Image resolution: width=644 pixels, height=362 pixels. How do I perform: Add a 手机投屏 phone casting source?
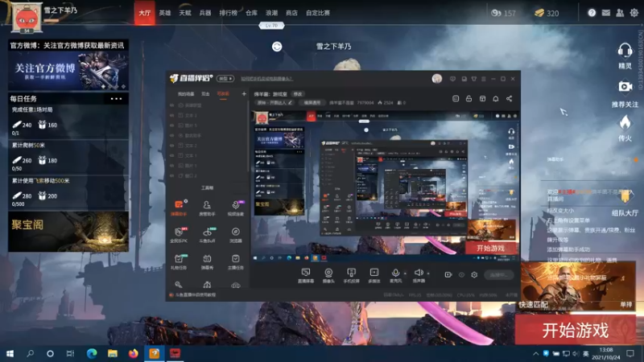tap(351, 275)
